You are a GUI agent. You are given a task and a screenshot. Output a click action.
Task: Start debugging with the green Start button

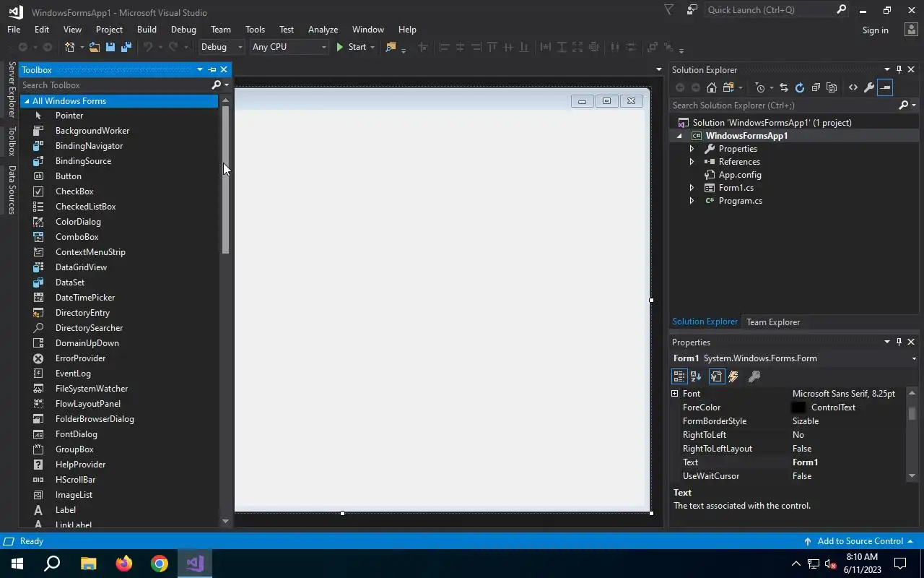pos(352,47)
